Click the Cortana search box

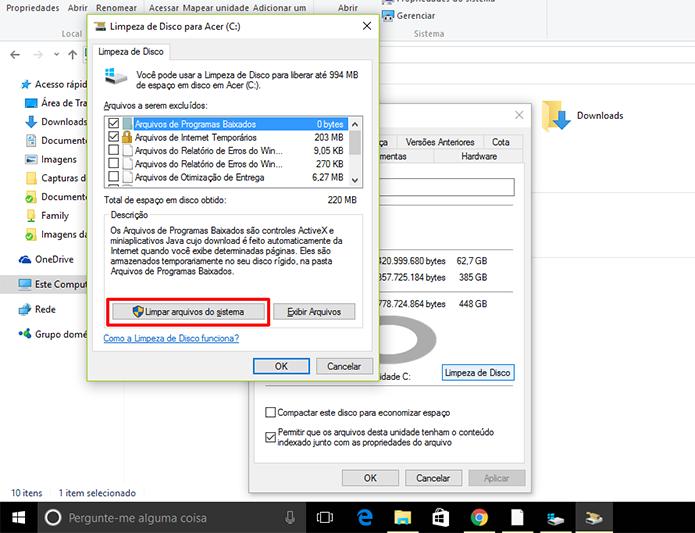(172, 517)
